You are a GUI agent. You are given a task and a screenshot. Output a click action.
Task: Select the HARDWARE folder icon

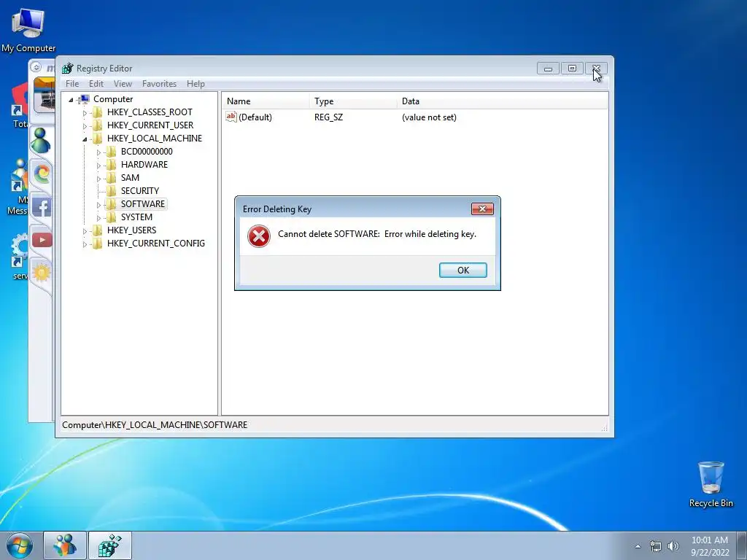[111, 164]
